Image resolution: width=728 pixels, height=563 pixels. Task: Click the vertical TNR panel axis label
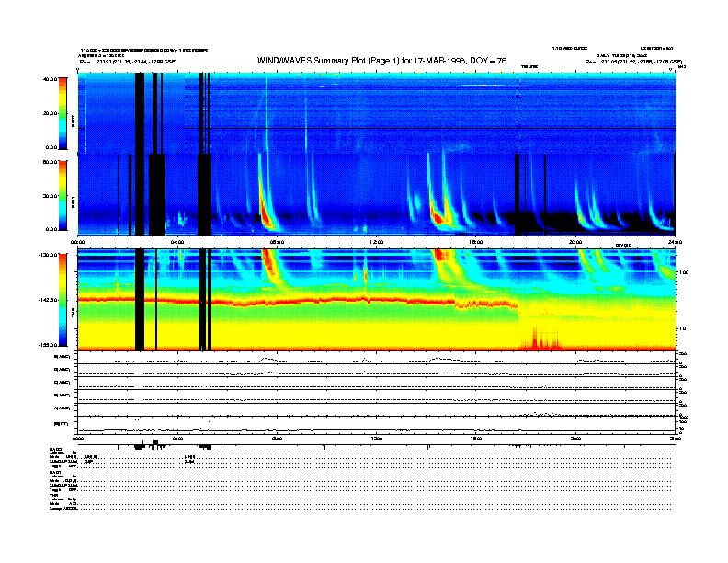[x=73, y=315]
